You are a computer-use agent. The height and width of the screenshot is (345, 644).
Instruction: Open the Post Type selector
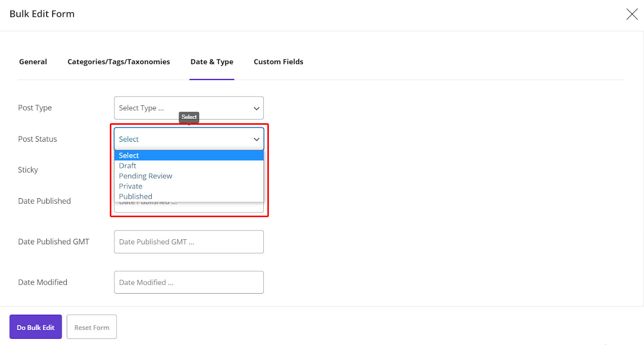click(x=188, y=108)
